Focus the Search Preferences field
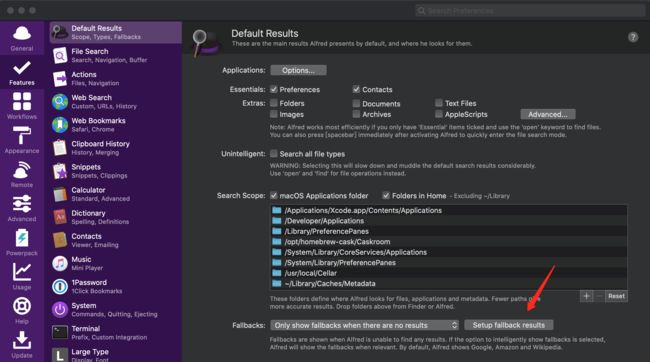 (530, 10)
